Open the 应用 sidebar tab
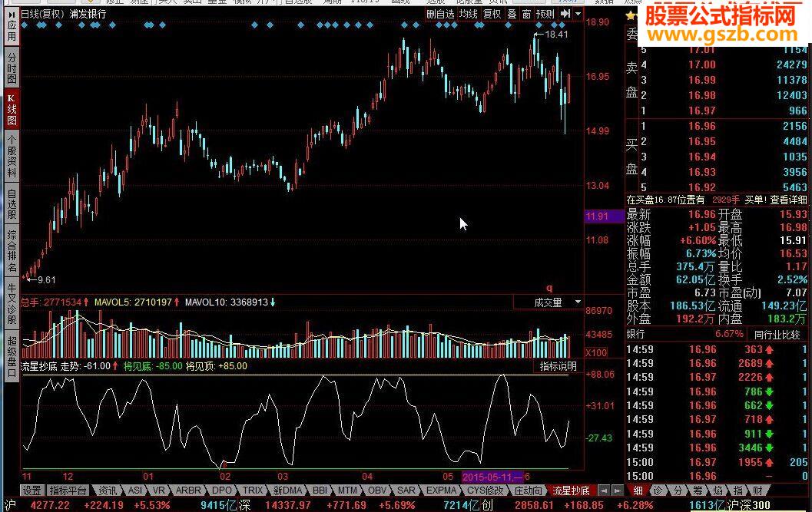 click(12, 27)
